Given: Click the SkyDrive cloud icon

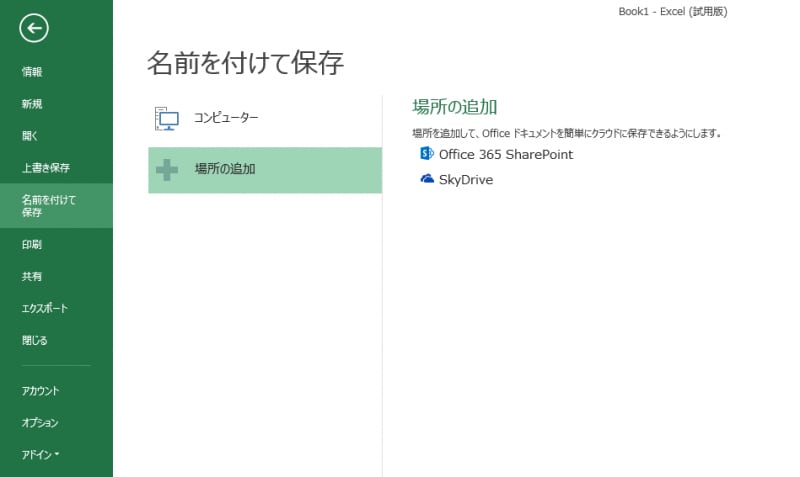Looking at the screenshot, I should [x=427, y=179].
